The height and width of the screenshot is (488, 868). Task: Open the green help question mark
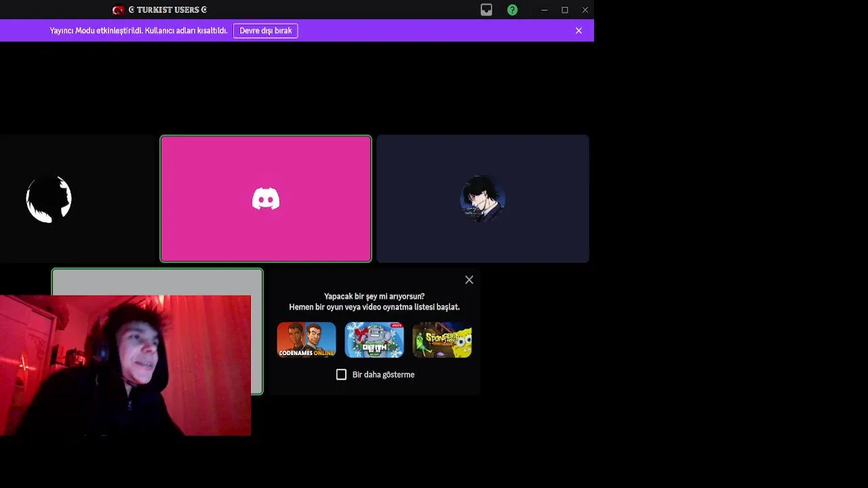tap(513, 9)
